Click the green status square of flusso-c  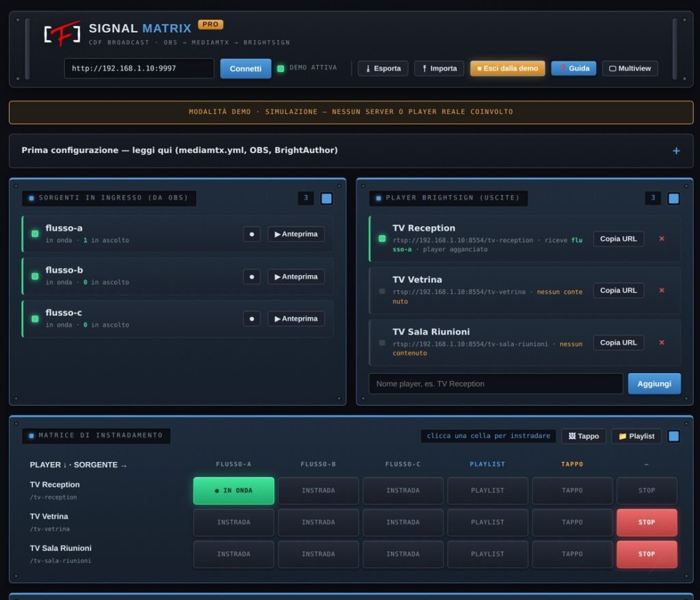pyautogui.click(x=35, y=318)
